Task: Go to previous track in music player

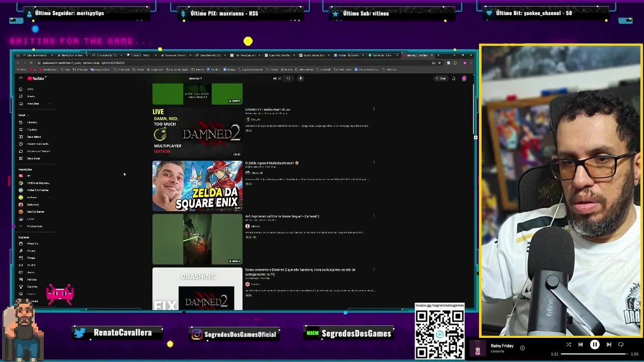Action: [581, 345]
